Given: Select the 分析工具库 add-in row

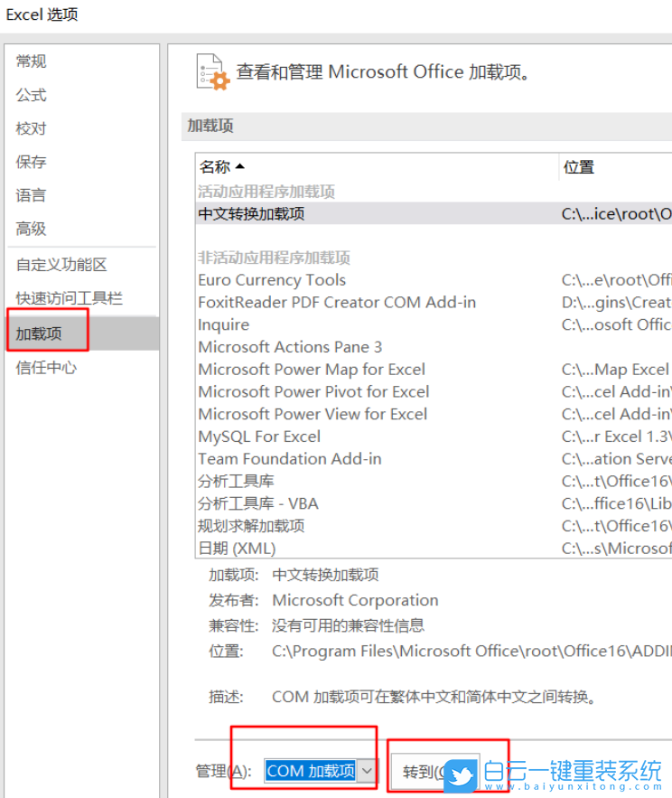Looking at the screenshot, I should (x=434, y=482).
